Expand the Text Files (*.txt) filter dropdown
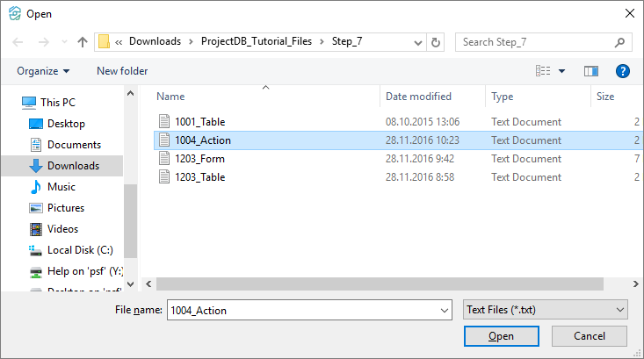 [x=621, y=310]
